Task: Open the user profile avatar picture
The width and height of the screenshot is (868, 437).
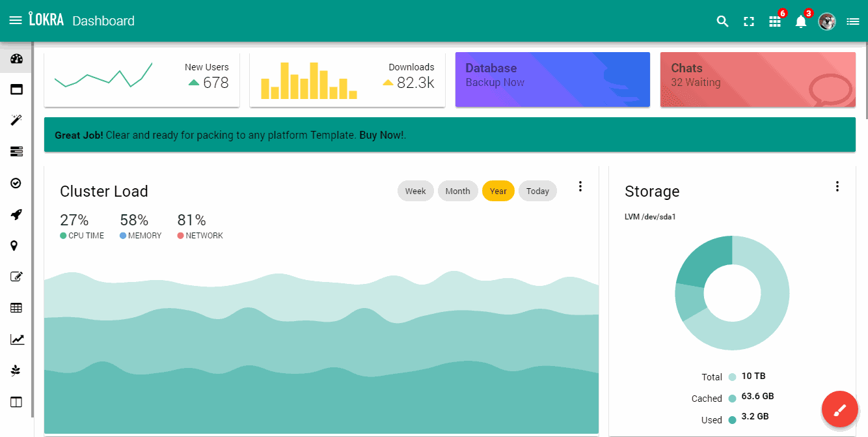Action: point(827,21)
